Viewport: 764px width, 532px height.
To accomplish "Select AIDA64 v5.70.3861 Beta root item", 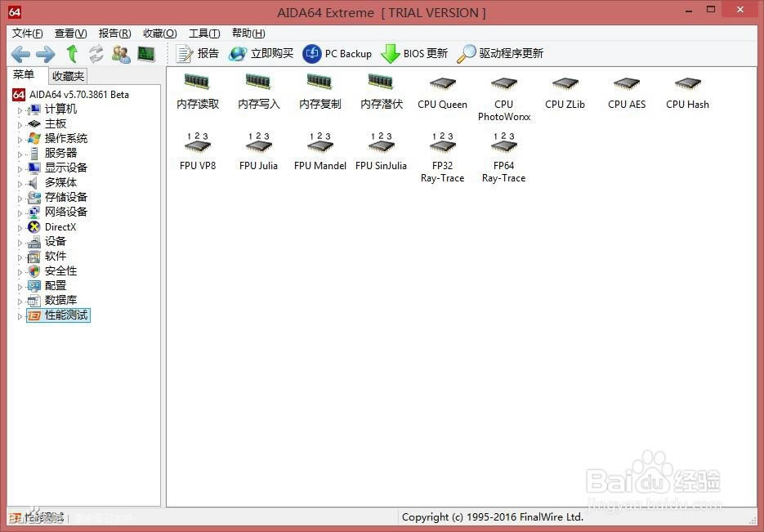I will coord(70,95).
